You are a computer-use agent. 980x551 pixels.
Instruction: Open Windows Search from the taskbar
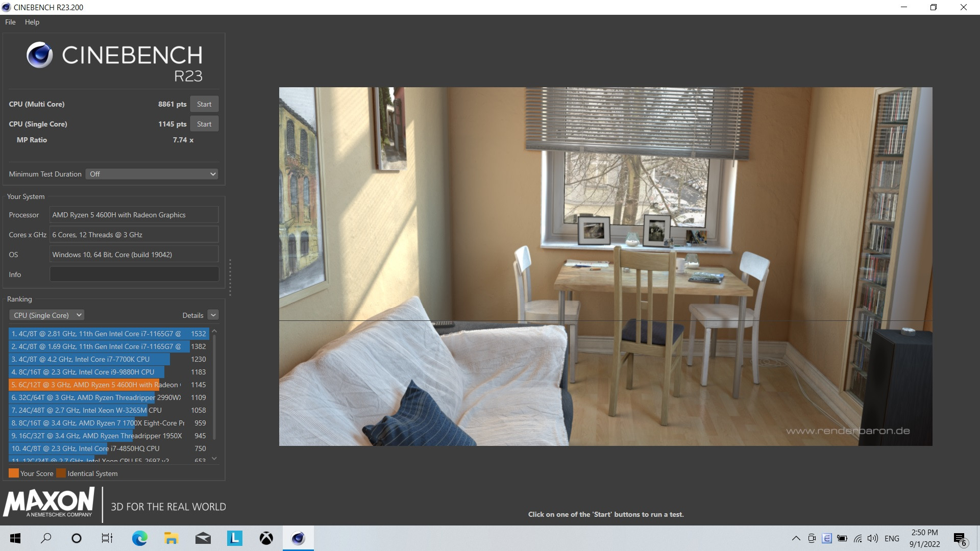46,538
